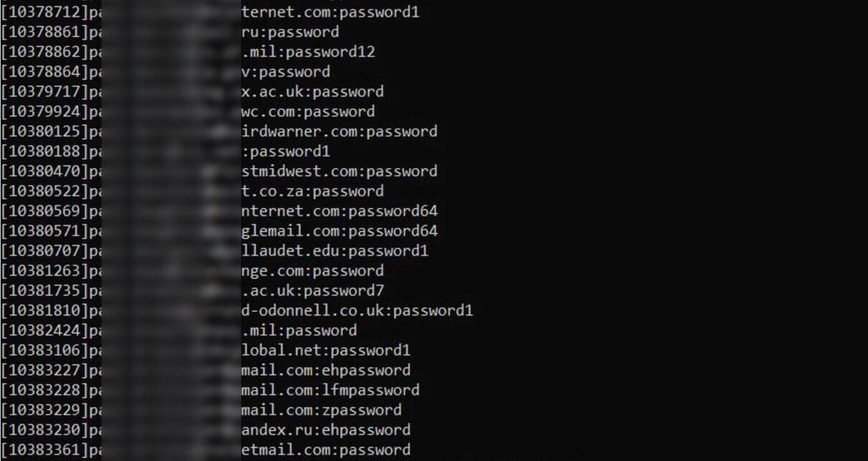Select the 'irdwarner.com:password' entry

click(x=339, y=132)
